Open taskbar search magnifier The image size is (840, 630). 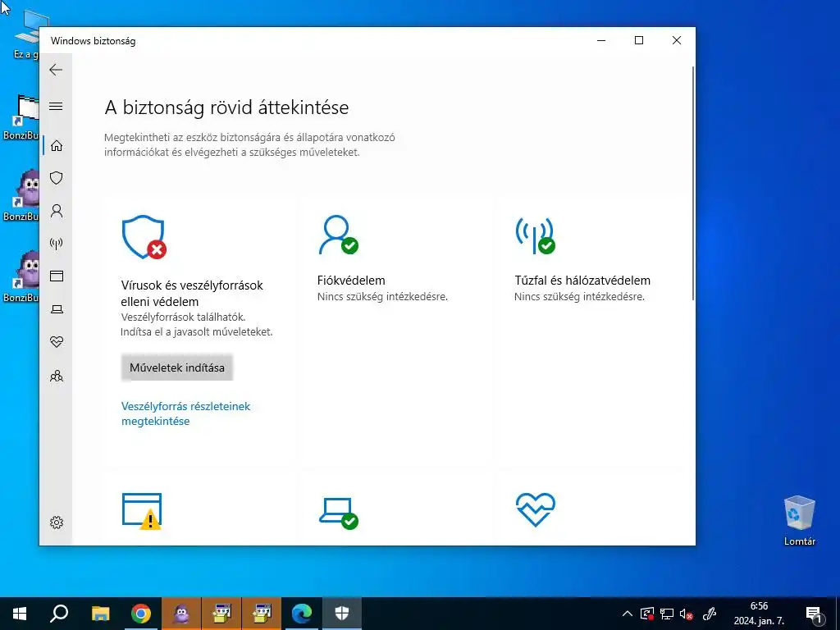click(59, 614)
